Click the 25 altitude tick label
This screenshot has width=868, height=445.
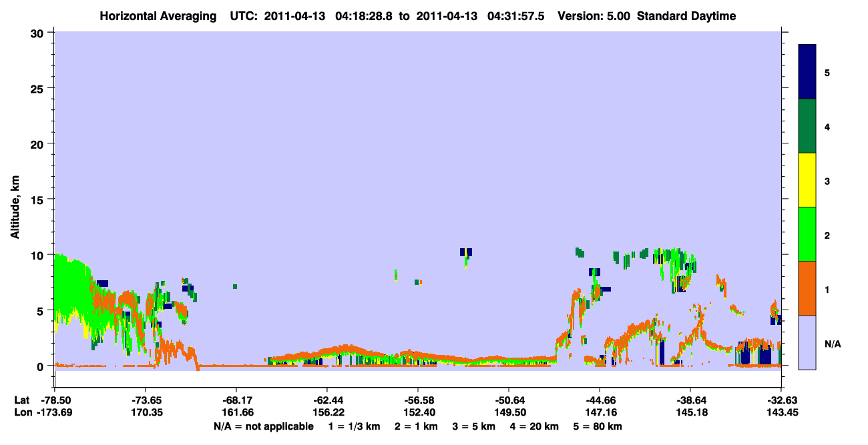[37, 88]
